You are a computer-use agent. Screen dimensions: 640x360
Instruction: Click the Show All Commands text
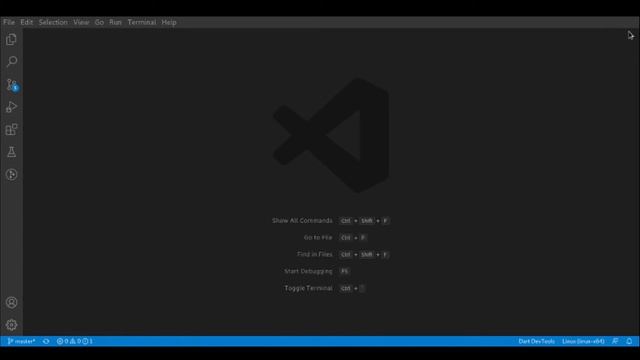302,220
